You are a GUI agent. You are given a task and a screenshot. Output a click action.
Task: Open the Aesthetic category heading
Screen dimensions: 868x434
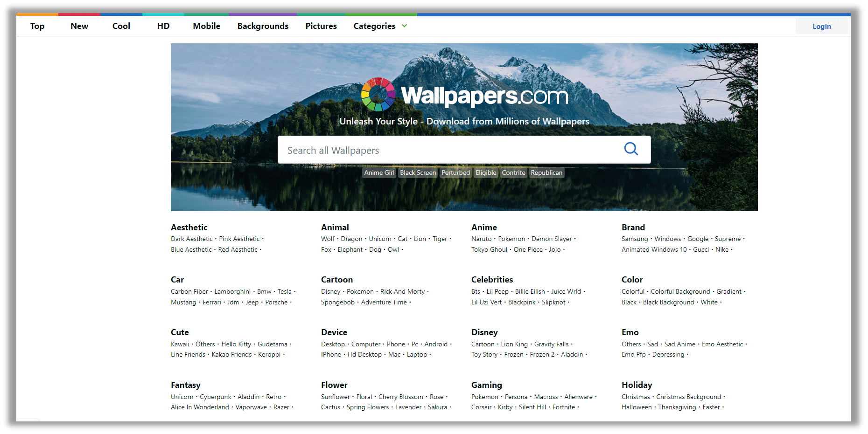(189, 227)
